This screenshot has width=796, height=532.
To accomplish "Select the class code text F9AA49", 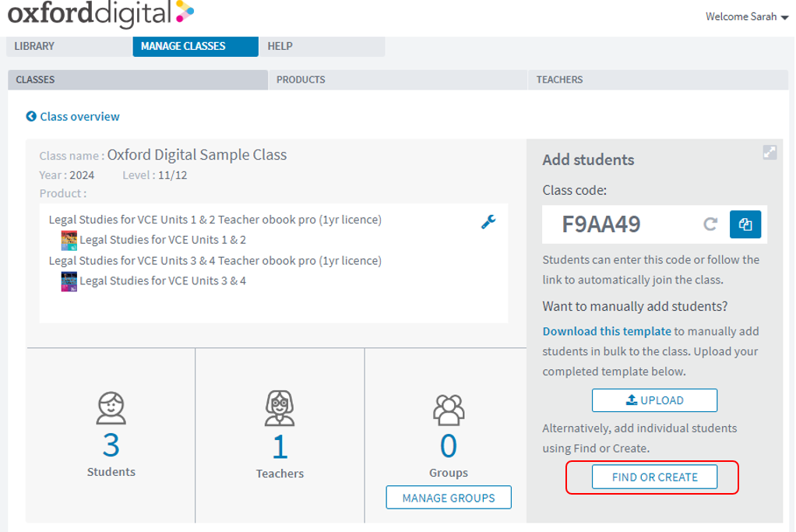I will pyautogui.click(x=601, y=224).
